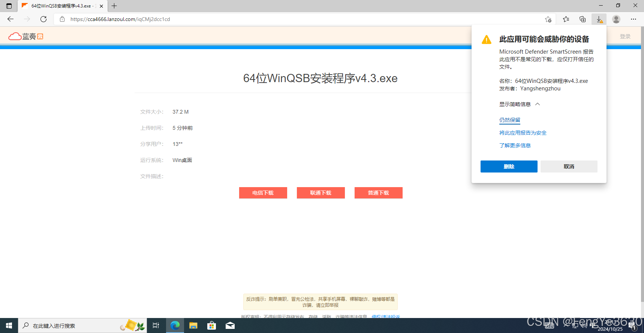
Task: Open the browser profile menu
Action: [x=616, y=19]
